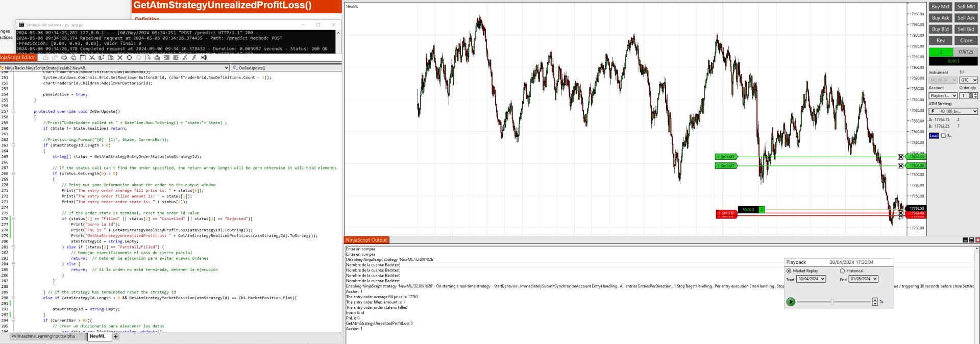Click the Cut scissors icon in editor toolbar
The height and width of the screenshot is (344, 980).
click(x=92, y=58)
